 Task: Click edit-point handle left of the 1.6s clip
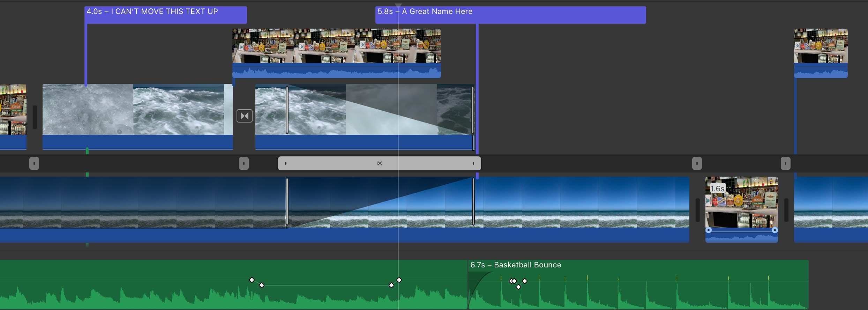click(697, 163)
